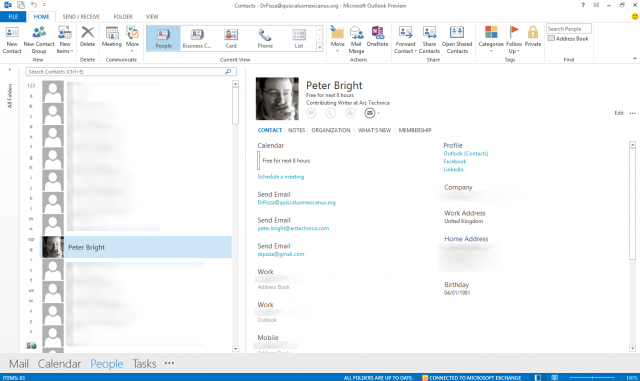The image size is (640, 381).
Task: Go to Calendar module
Action: point(59,363)
